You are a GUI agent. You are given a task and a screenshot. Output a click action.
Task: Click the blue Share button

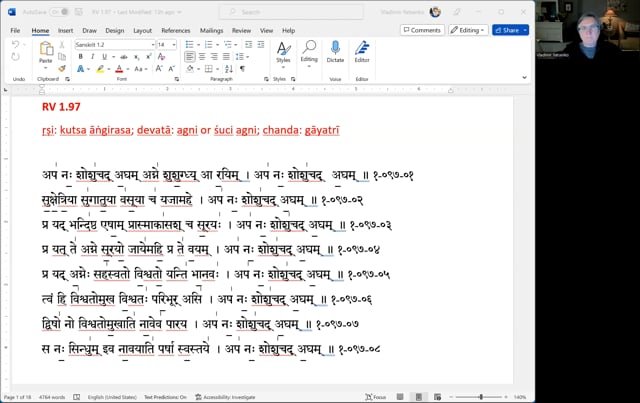tap(509, 30)
